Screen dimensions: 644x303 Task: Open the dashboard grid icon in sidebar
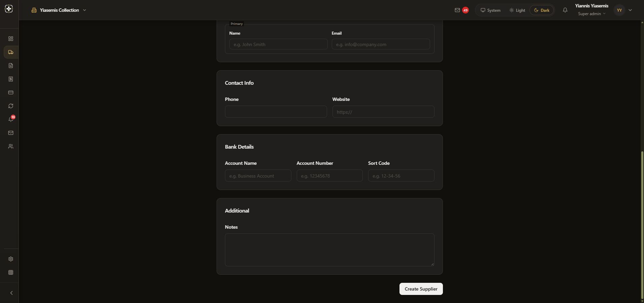pos(11,39)
